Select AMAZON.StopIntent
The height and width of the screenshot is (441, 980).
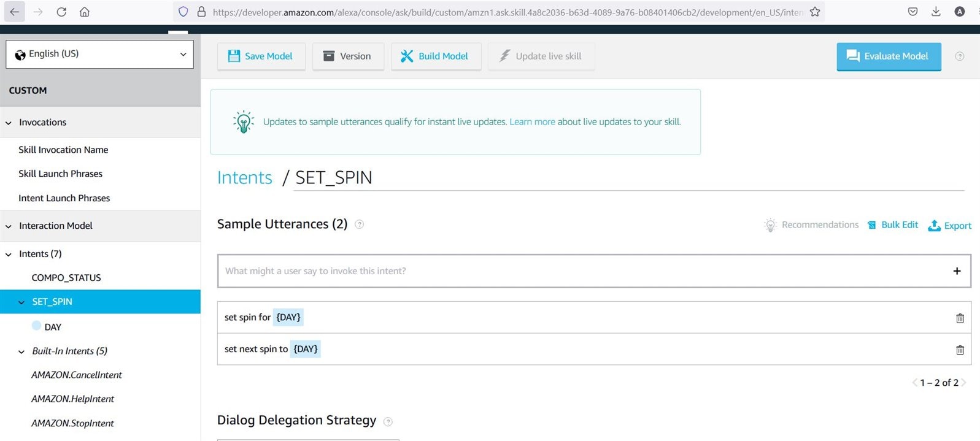click(x=72, y=423)
